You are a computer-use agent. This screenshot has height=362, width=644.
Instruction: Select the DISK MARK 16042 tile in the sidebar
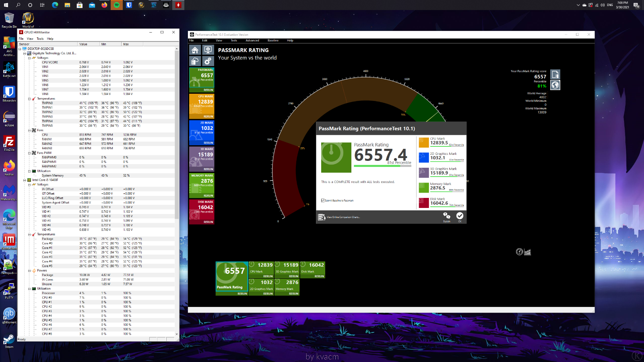pyautogui.click(x=202, y=212)
